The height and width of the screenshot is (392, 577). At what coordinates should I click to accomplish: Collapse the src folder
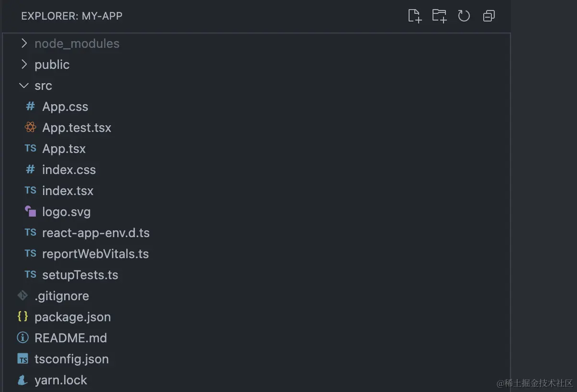(x=23, y=86)
